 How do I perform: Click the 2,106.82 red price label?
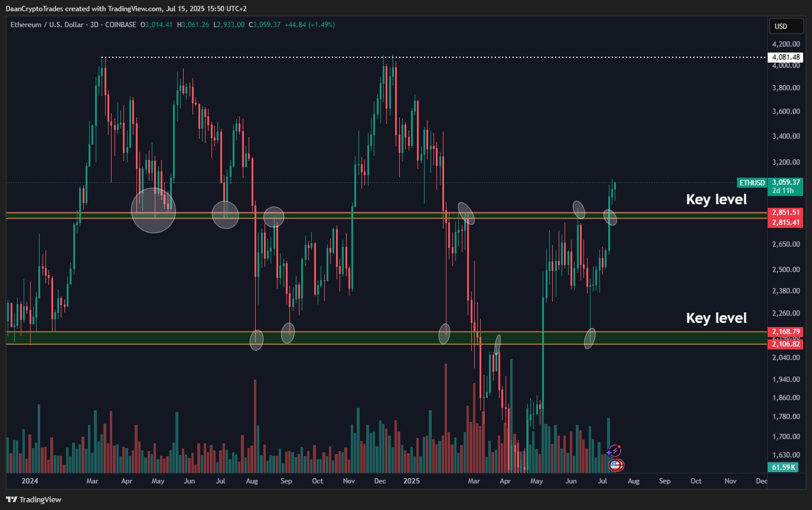(785, 344)
